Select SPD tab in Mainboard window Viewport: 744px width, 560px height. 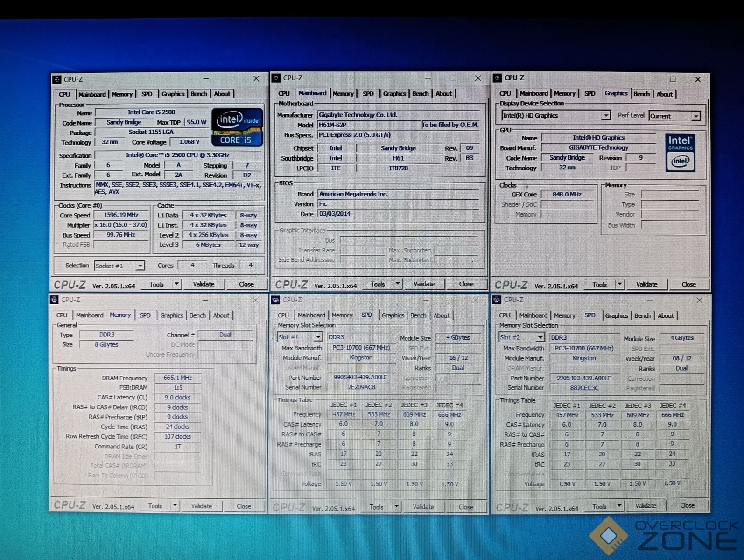click(368, 94)
